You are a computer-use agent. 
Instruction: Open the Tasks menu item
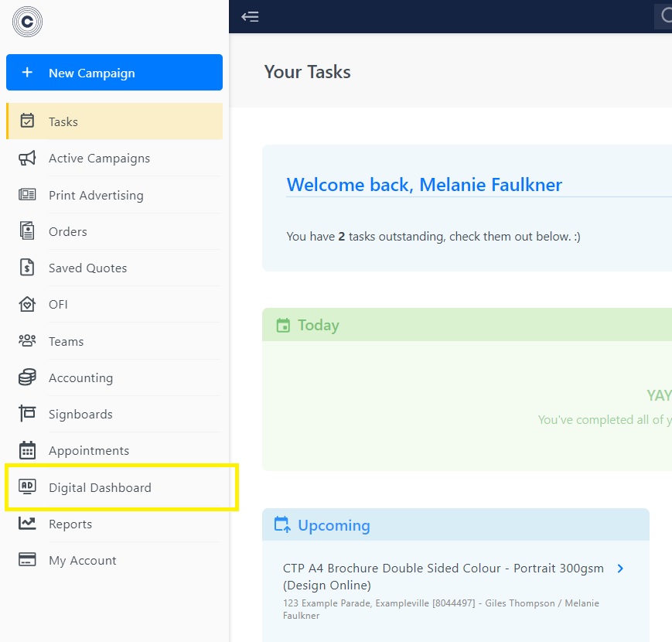coord(114,121)
